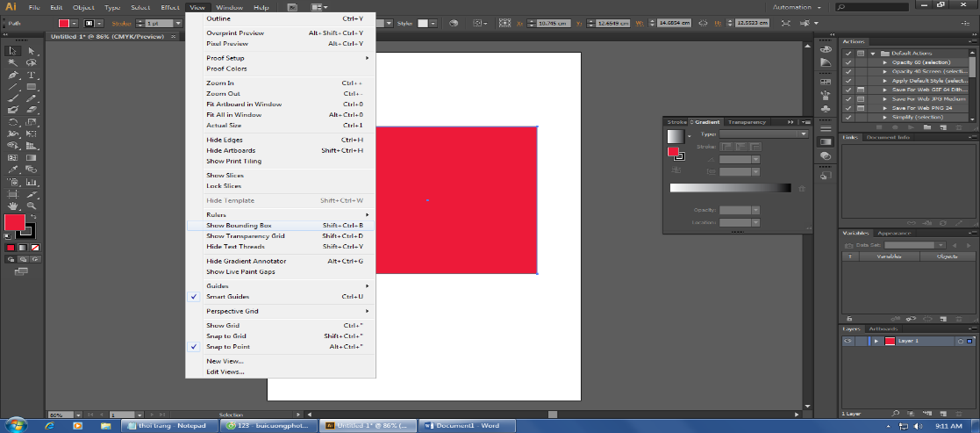
Task: Switch to the Appearance tab
Action: click(894, 233)
